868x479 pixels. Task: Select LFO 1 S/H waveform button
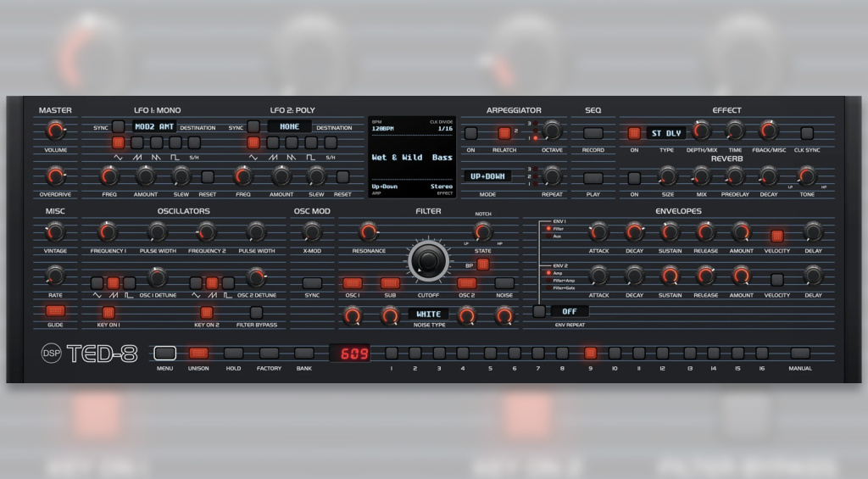point(194,143)
